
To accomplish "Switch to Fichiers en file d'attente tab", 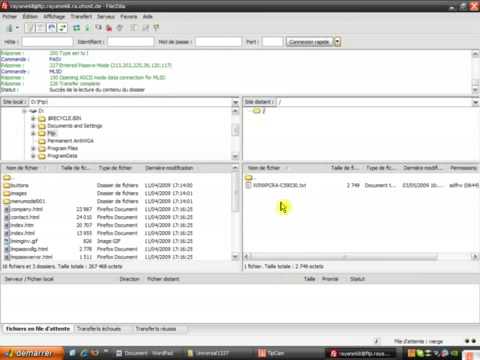I will (38, 329).
